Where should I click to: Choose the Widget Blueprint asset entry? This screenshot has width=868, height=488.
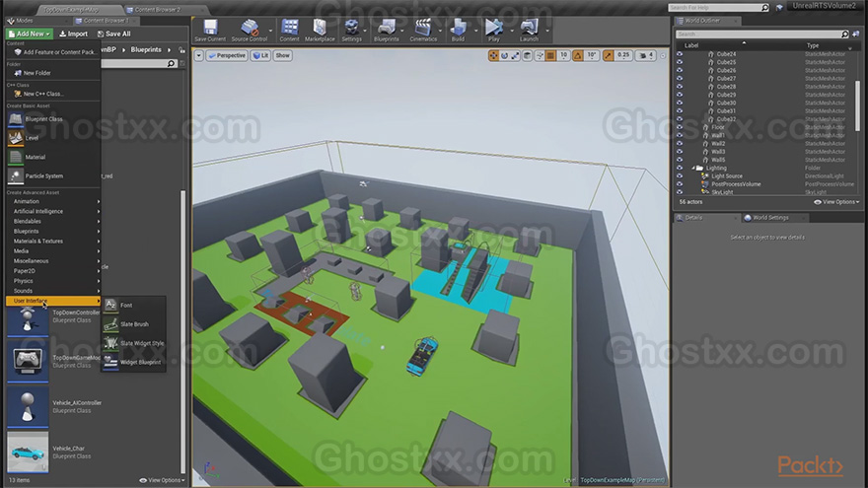pos(133,363)
